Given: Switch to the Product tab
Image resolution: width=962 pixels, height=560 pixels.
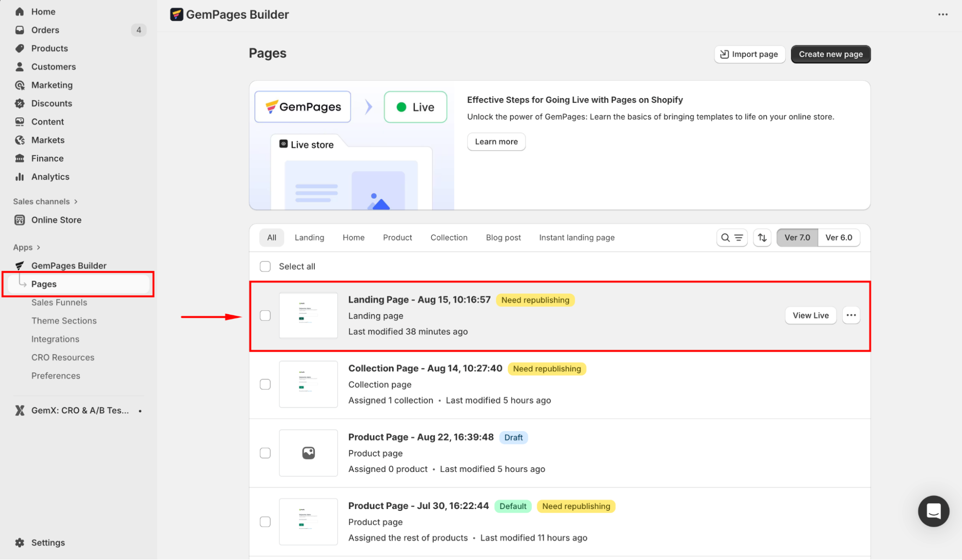Looking at the screenshot, I should [x=397, y=238].
